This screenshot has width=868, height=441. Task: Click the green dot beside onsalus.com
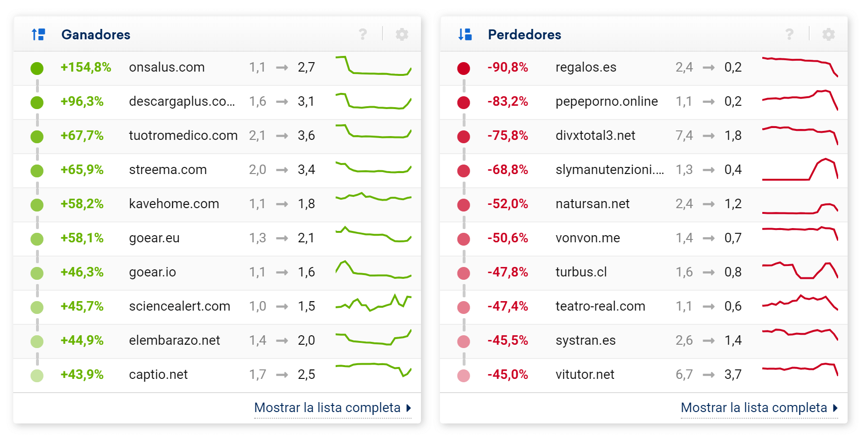(37, 68)
